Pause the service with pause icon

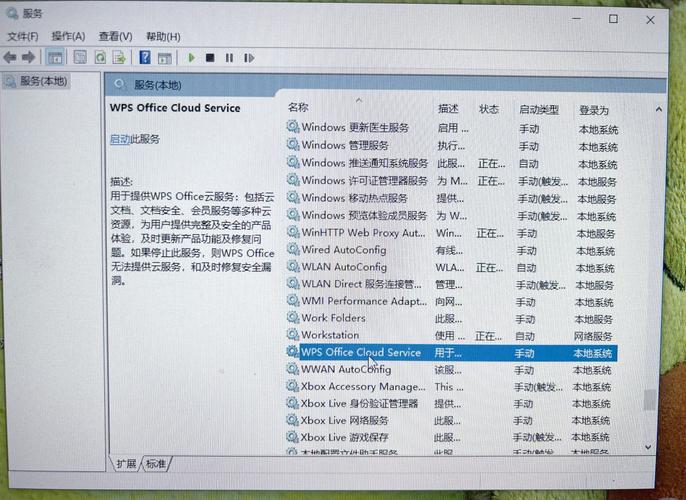coord(229,58)
